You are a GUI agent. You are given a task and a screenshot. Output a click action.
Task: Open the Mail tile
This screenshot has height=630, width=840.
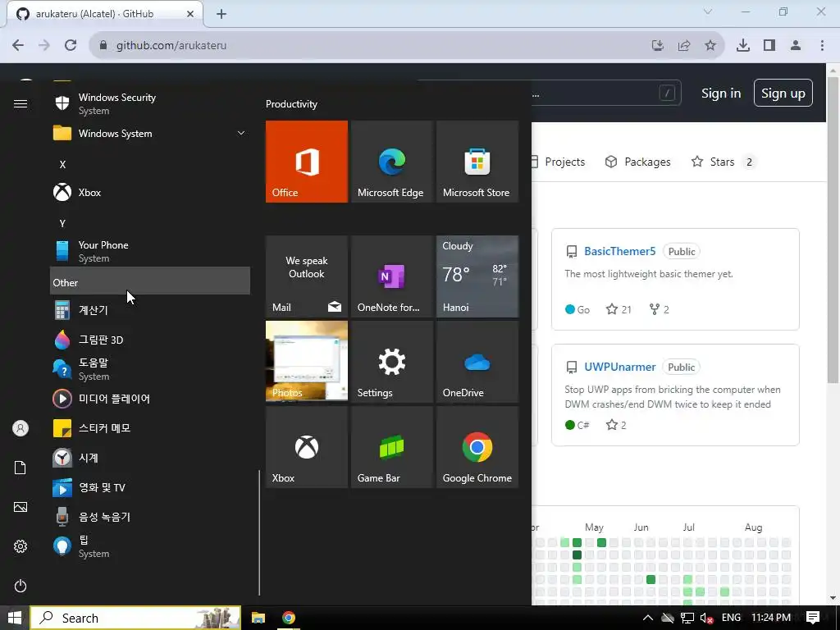(x=307, y=276)
